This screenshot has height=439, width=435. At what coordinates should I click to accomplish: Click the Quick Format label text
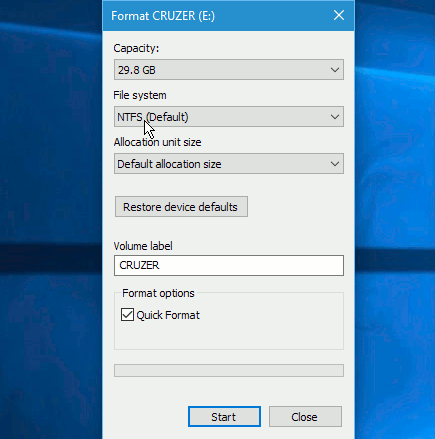point(168,315)
